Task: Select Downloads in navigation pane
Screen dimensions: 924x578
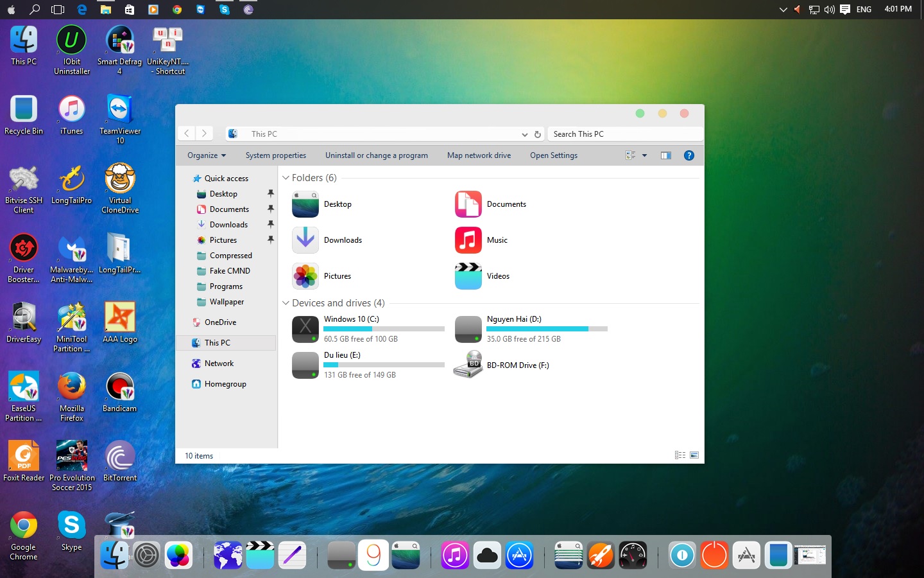Action: (x=222, y=225)
